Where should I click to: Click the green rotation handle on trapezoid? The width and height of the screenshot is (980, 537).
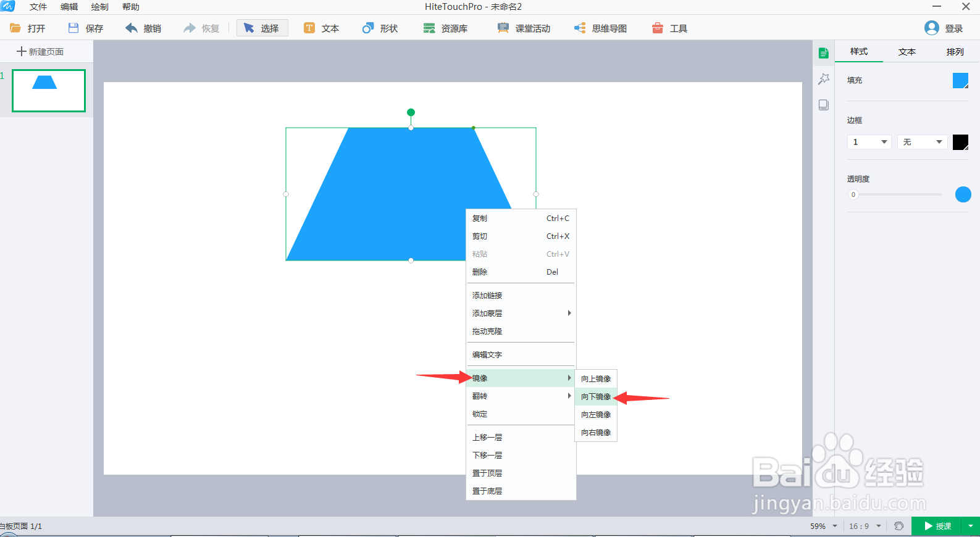411,112
